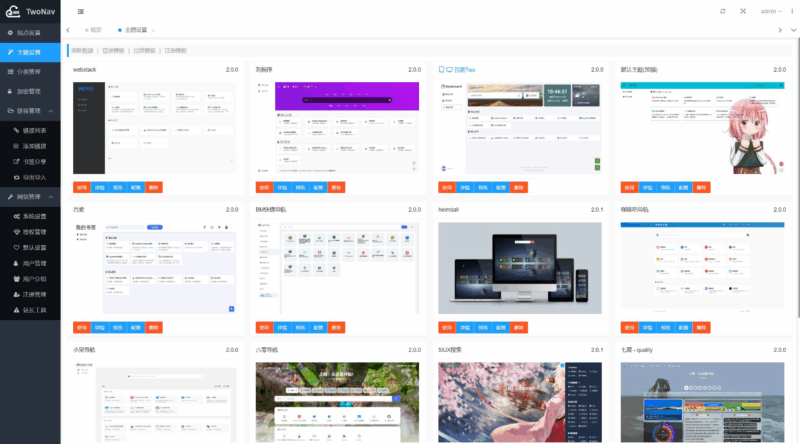Open 分类管理 in the sidebar
The width and height of the screenshot is (800, 444).
(28, 71)
